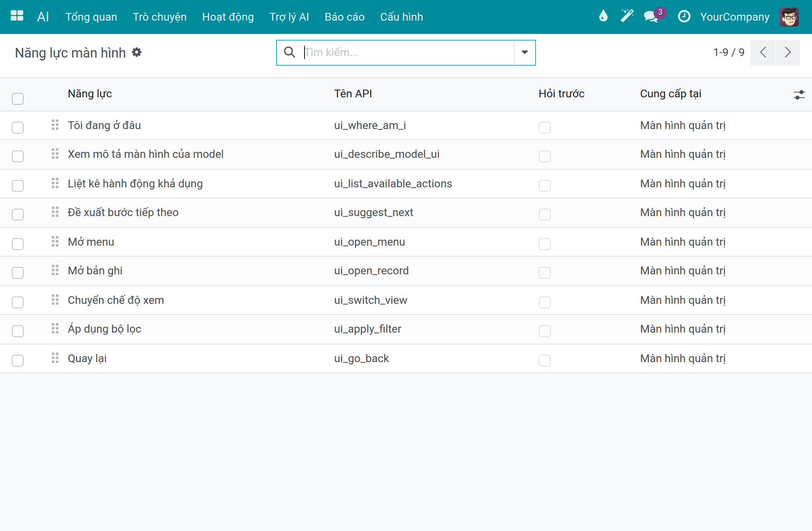Click drag handle of Đề xuất bước tiếp theo
This screenshot has width=812, height=531.
click(x=55, y=212)
